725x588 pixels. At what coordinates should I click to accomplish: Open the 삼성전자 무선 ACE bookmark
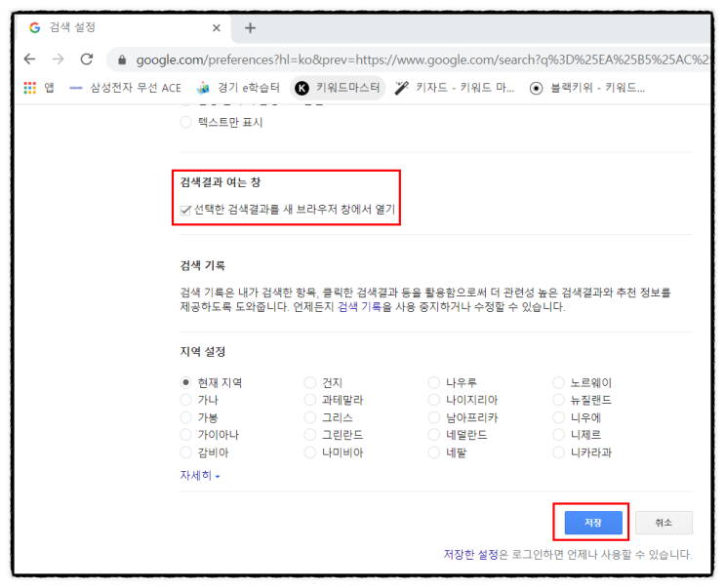coord(125,88)
